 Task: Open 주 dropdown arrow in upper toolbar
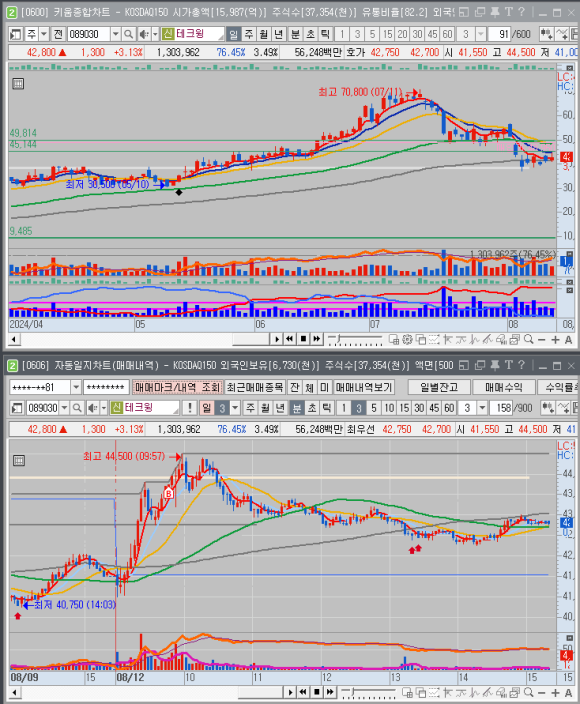[44, 34]
